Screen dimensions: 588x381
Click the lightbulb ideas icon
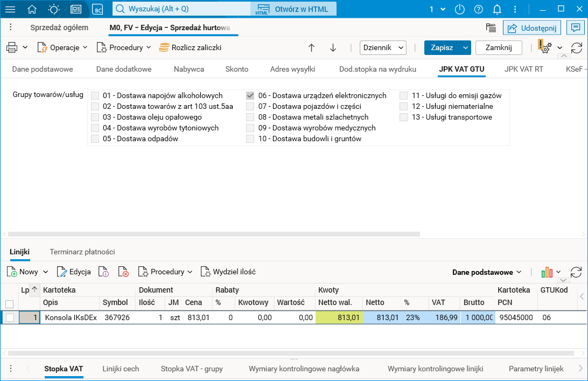click(x=54, y=9)
